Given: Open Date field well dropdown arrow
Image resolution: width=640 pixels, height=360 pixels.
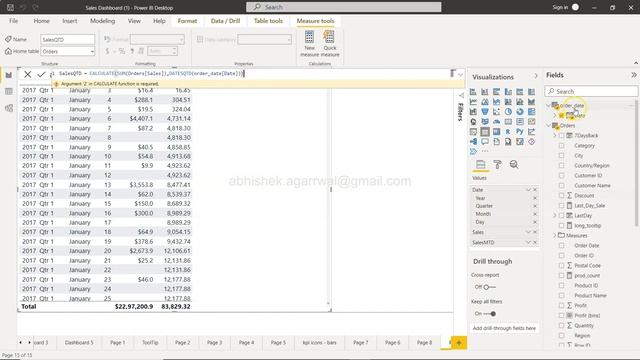Looking at the screenshot, I should (528, 190).
